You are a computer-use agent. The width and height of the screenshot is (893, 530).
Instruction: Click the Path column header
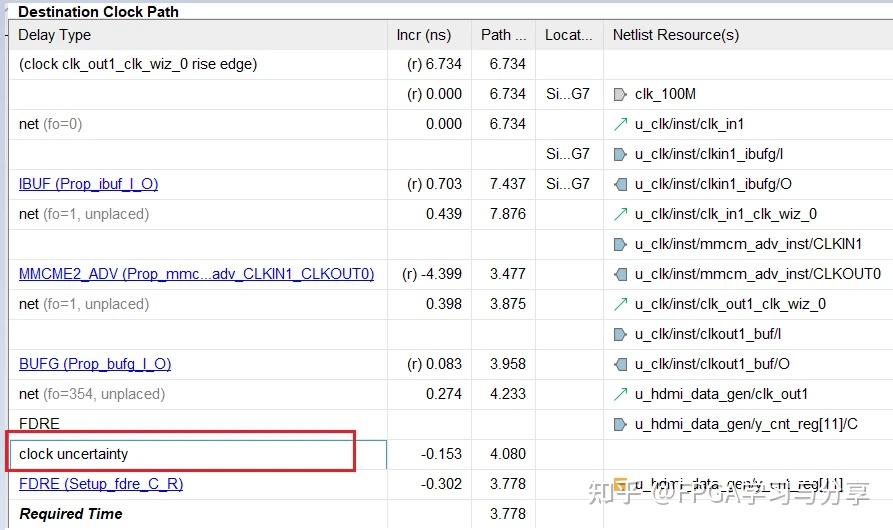tap(503, 35)
